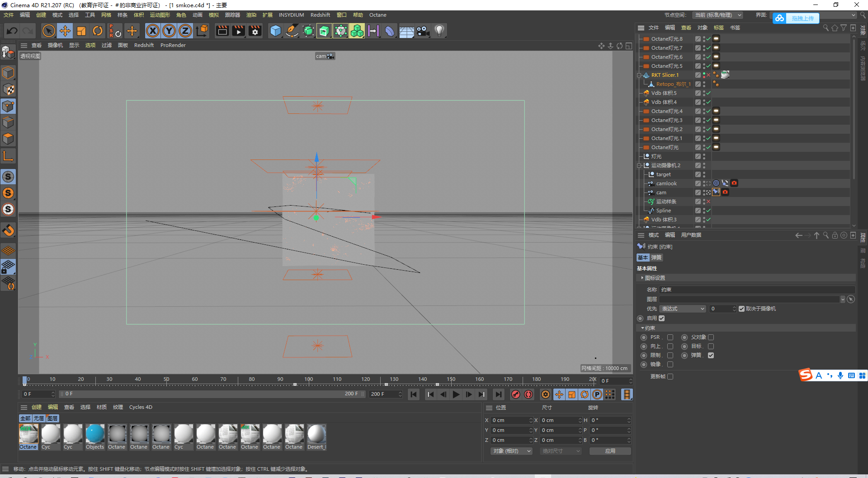Render the current view clapperboard icon
868x478 pixels.
[222, 31]
